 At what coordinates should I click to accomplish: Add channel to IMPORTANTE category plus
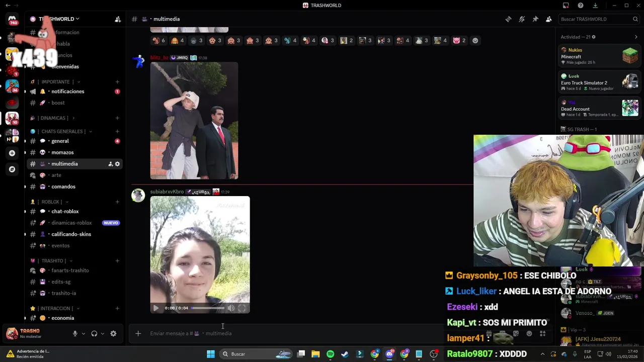point(117,82)
